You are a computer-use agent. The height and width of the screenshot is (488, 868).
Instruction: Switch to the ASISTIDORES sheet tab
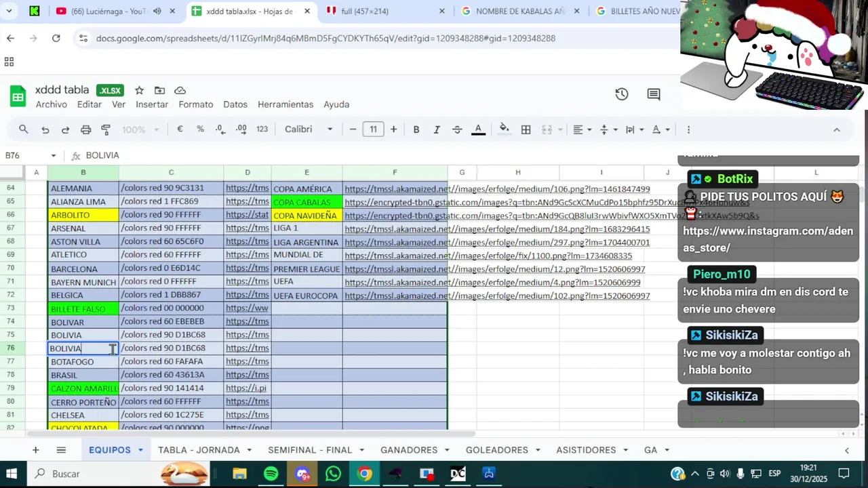click(586, 450)
